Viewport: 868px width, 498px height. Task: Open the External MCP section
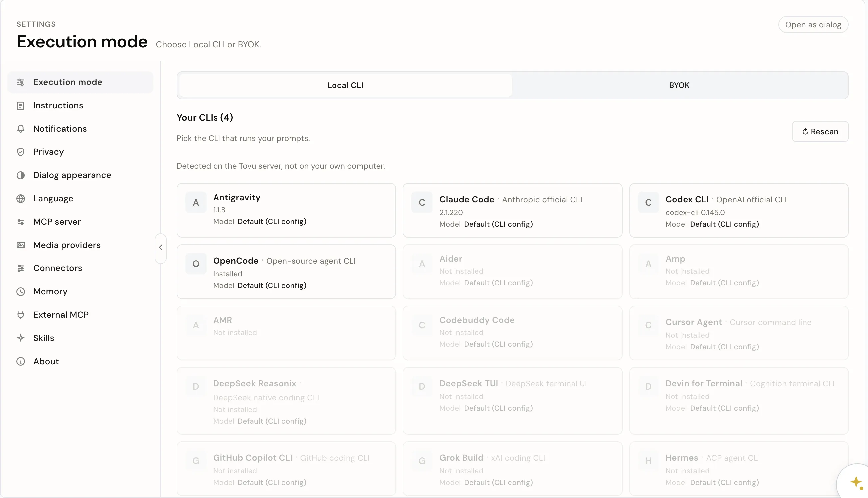pos(80,315)
